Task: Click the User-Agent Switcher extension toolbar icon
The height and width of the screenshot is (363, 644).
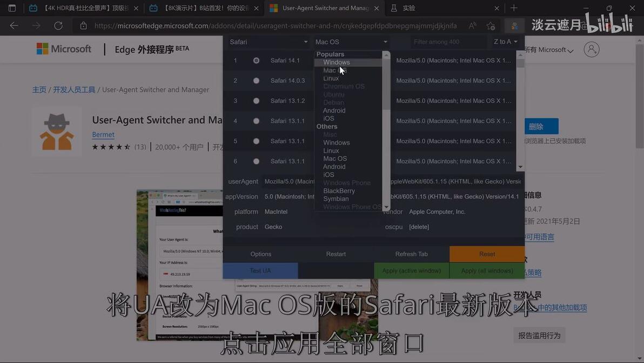Action: click(514, 26)
